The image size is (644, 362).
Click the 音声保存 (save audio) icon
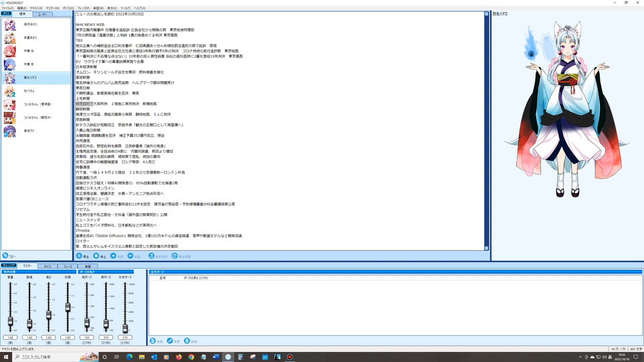coord(152,255)
